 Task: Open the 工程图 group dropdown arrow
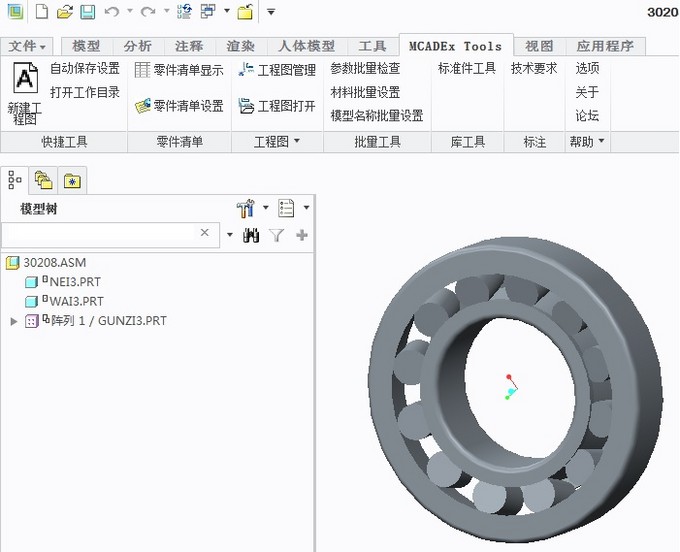tap(296, 143)
